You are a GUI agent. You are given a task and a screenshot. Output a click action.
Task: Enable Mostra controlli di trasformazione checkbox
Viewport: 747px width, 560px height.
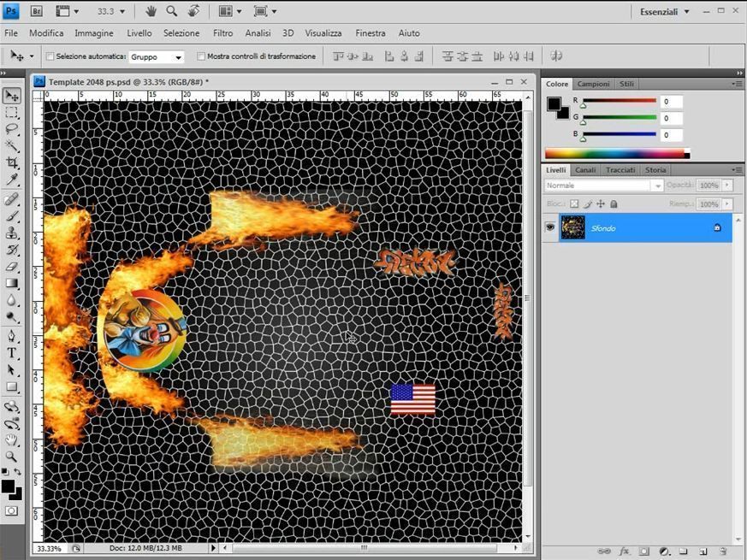[x=200, y=56]
